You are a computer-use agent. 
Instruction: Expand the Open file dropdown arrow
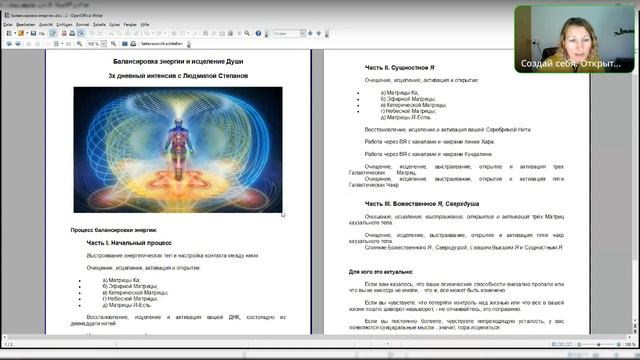pyautogui.click(x=27, y=33)
